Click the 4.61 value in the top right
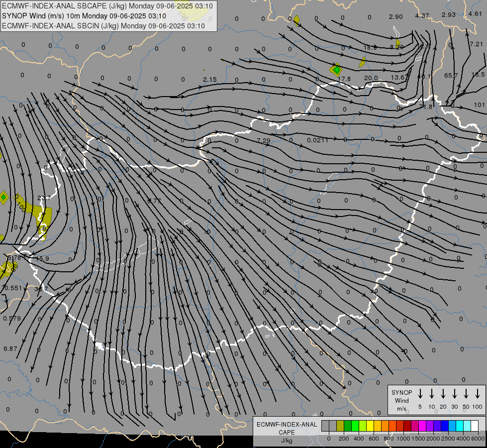The height and width of the screenshot is (448, 487). tap(475, 13)
